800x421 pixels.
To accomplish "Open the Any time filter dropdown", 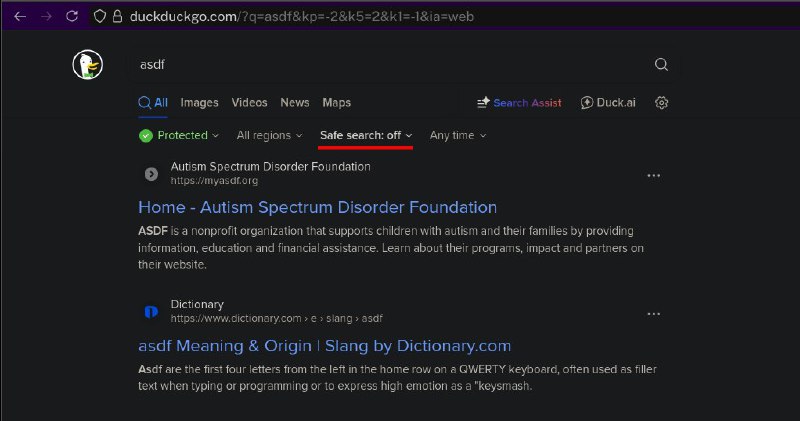I will click(x=458, y=135).
